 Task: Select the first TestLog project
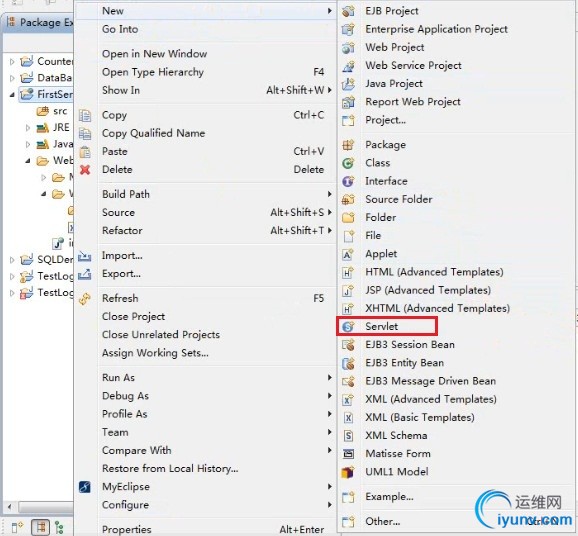coord(46,276)
